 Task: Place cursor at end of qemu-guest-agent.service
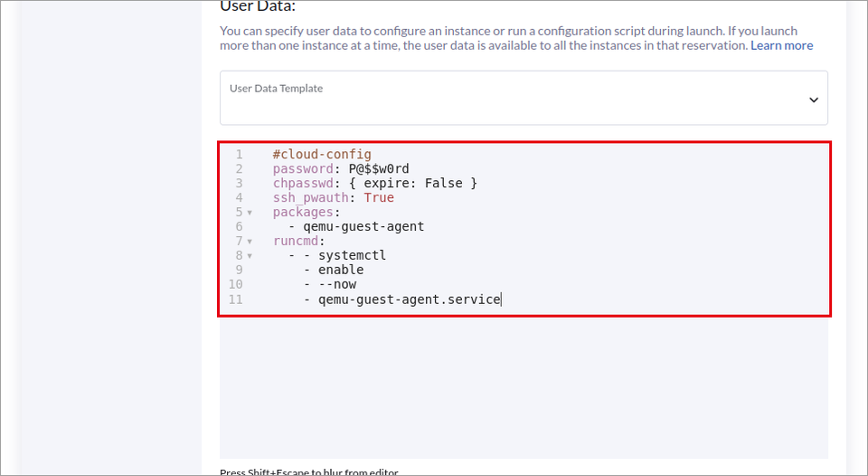pyautogui.click(x=500, y=300)
